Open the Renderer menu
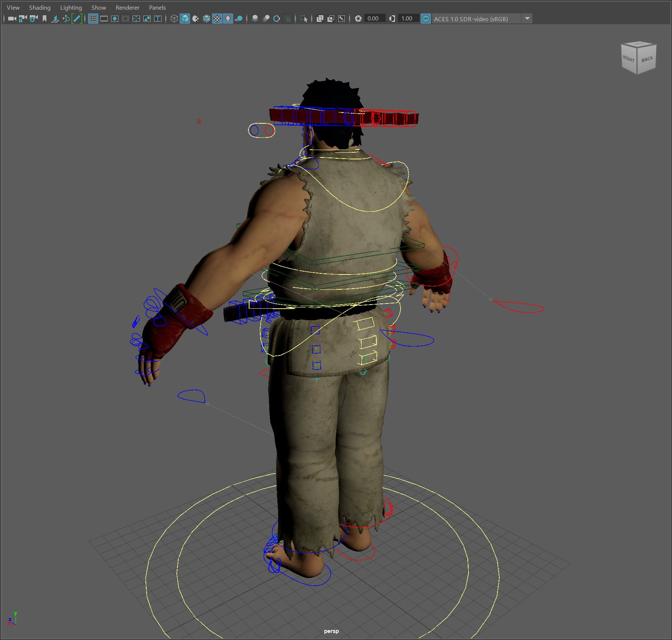This screenshot has width=672, height=640. coord(127,7)
